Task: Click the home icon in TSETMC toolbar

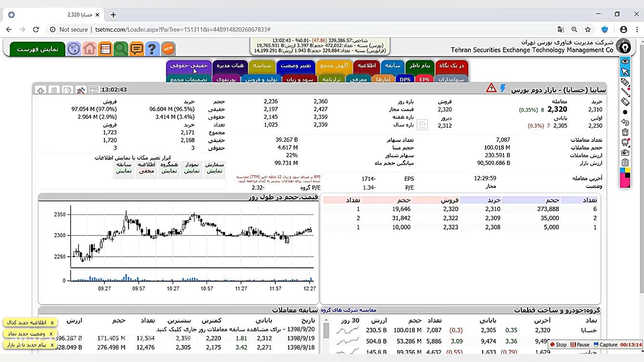Action: click(x=89, y=49)
